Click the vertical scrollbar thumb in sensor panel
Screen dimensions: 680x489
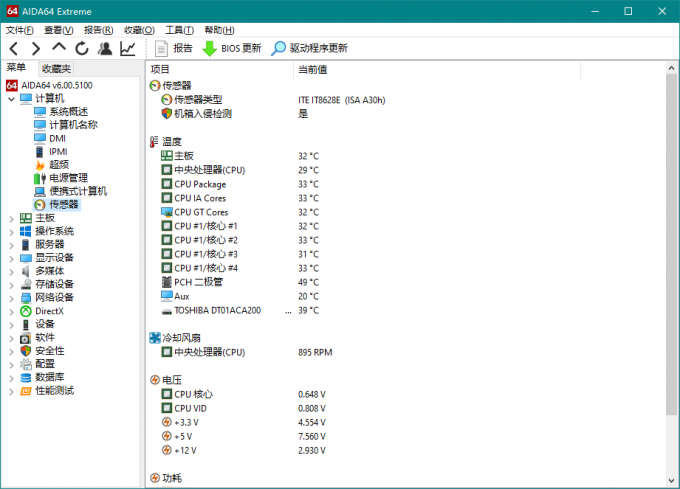pyautogui.click(x=671, y=245)
